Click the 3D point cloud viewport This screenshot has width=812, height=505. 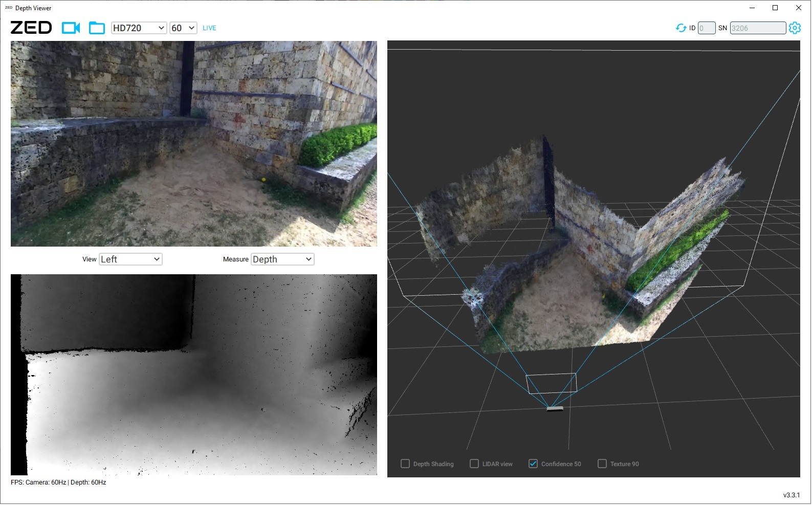(x=594, y=259)
